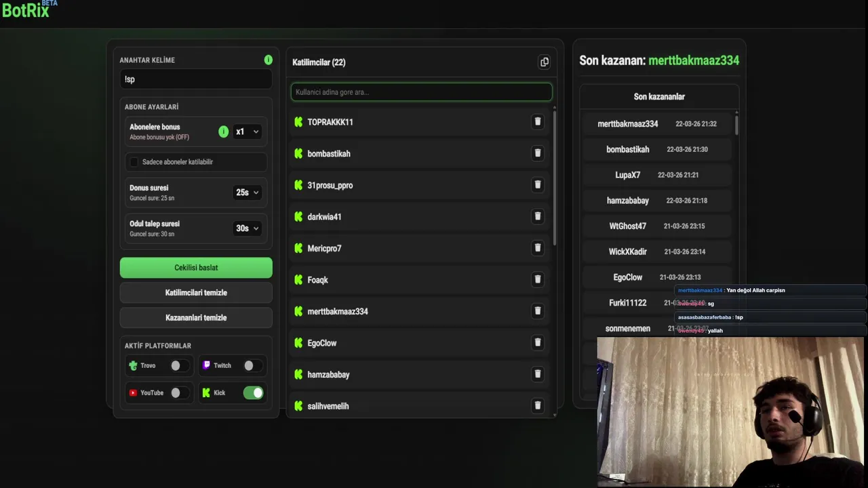Click the Kick platform icon in Aktif Platformlar
Image resolution: width=868 pixels, height=488 pixels.
pos(207,392)
